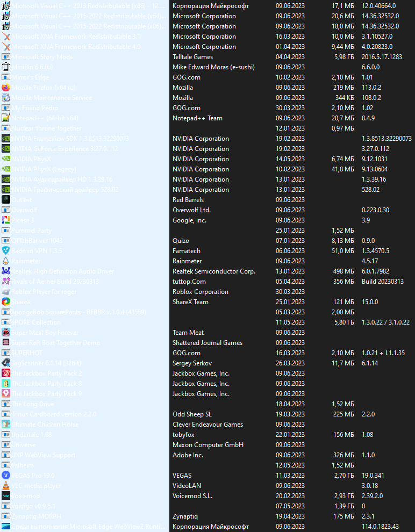Click publisher Red Barrels
415x532 pixels.
pos(188,200)
